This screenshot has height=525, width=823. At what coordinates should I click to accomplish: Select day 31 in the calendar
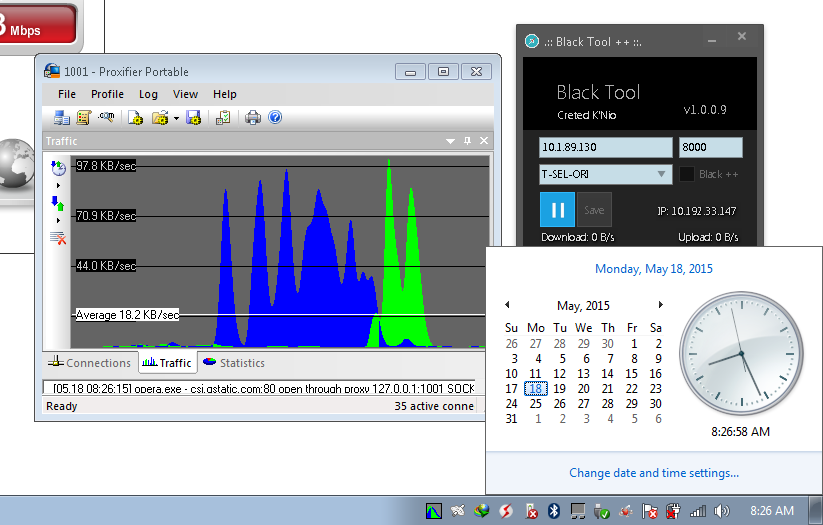tap(511, 419)
